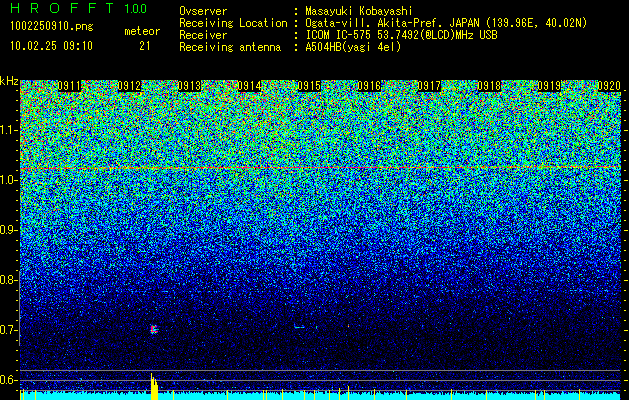Screen dimensions: 629x400
Task: Click antenna text A504HB(yagi 4el)
Action: [x=353, y=47]
